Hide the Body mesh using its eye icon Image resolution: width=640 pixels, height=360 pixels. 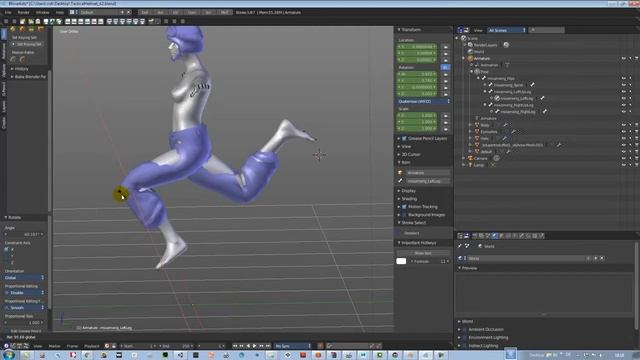[x=623, y=125]
